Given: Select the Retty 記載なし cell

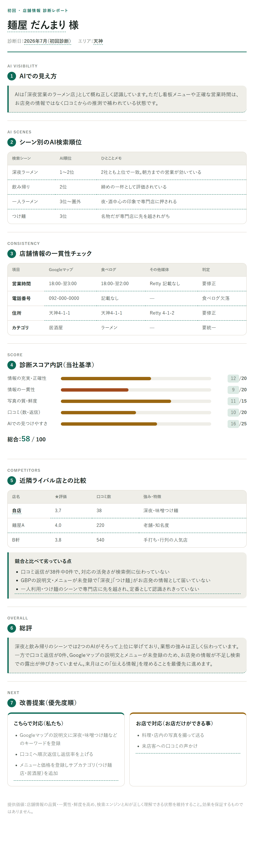Looking at the screenshot, I should click(x=171, y=284).
